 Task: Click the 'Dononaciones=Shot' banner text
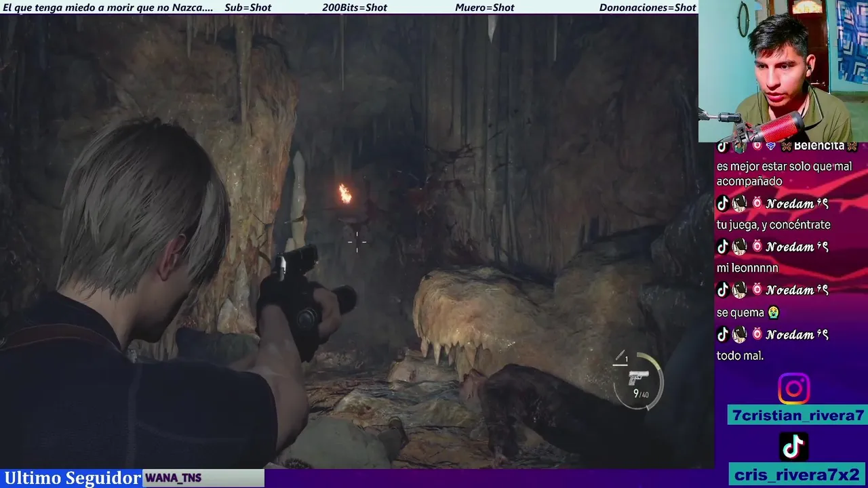click(648, 7)
